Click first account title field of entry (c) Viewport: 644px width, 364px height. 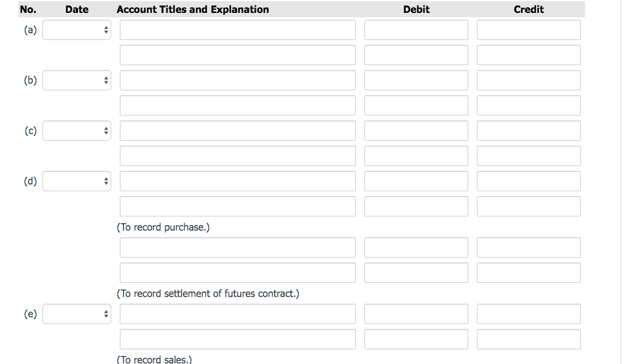(x=237, y=131)
